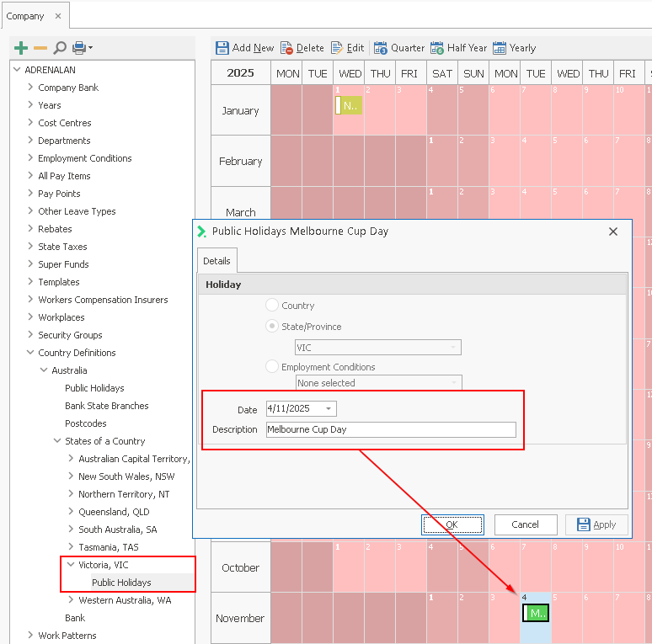Click the orange minus remove icon

(x=40, y=48)
